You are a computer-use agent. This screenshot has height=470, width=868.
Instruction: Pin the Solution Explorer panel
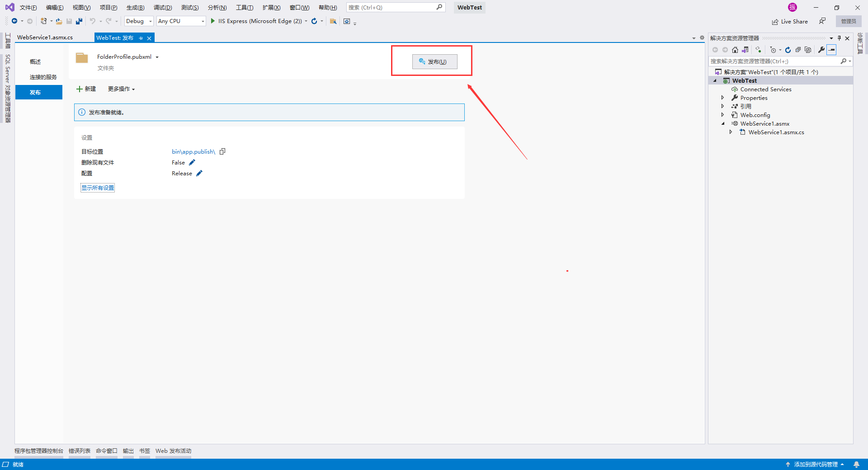pyautogui.click(x=840, y=38)
